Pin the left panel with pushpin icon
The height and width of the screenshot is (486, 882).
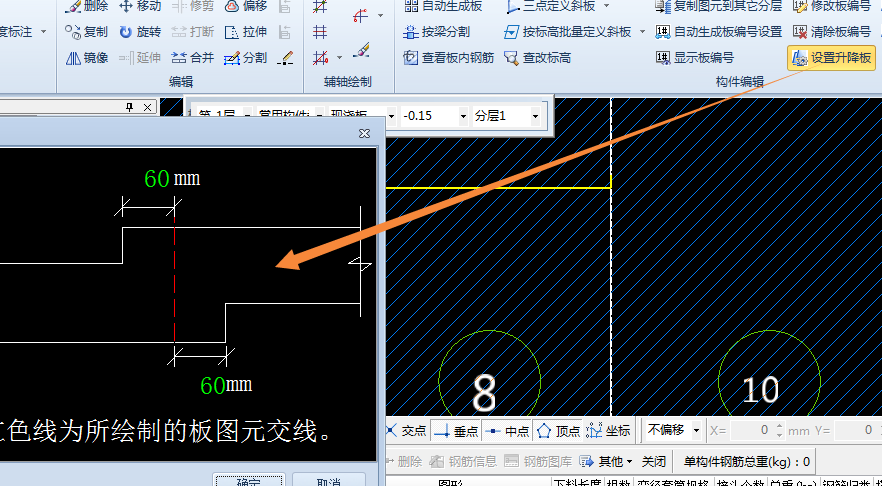click(x=129, y=107)
